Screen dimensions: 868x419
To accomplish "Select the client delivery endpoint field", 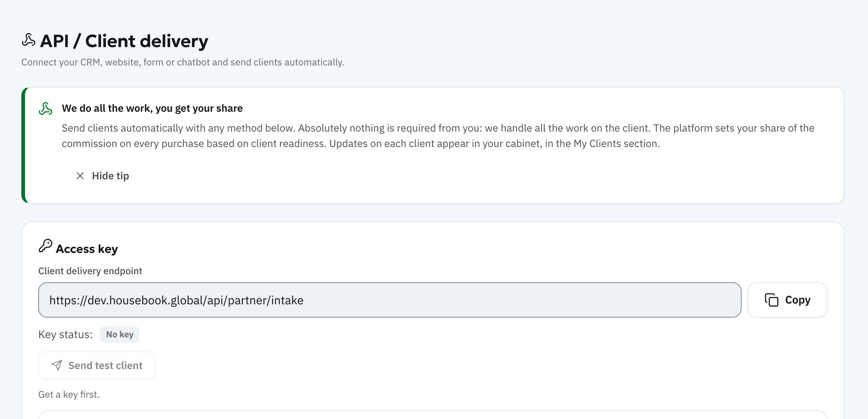I will 390,300.
